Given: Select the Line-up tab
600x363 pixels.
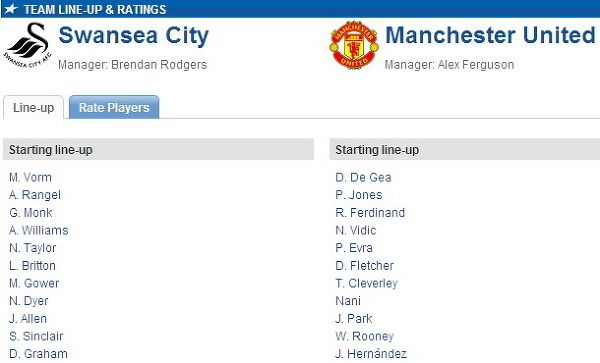Looking at the screenshot, I should tap(33, 107).
